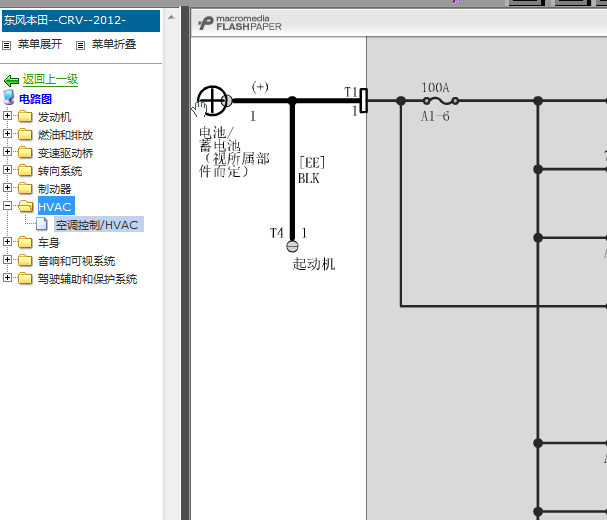Click the 燃油和排放 folder icon
Viewport: 607px width, 520px height.
click(25, 134)
